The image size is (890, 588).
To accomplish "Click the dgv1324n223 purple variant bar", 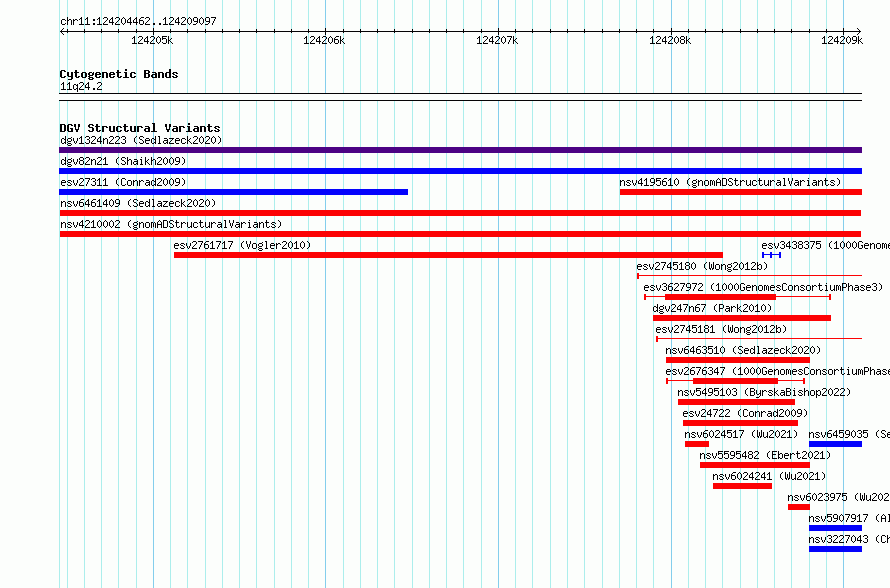I will click(x=460, y=150).
